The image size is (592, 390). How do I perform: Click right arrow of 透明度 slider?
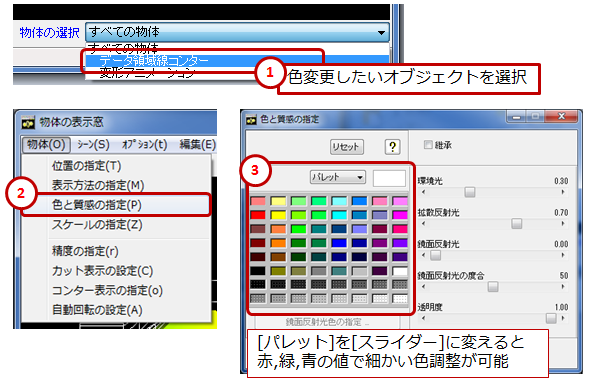tap(563, 318)
